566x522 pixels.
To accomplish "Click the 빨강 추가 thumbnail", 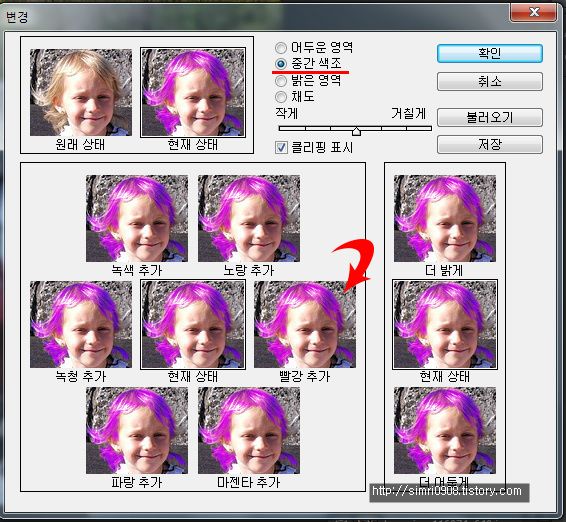I will (x=305, y=325).
